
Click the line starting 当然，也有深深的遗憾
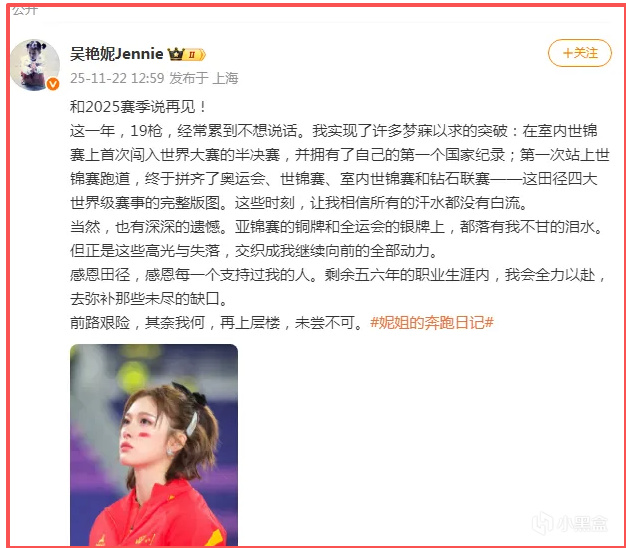[x=336, y=227]
